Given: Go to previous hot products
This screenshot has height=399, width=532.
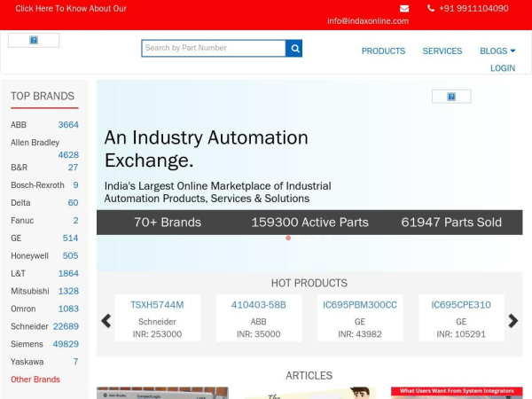Looking at the screenshot, I should (x=106, y=321).
